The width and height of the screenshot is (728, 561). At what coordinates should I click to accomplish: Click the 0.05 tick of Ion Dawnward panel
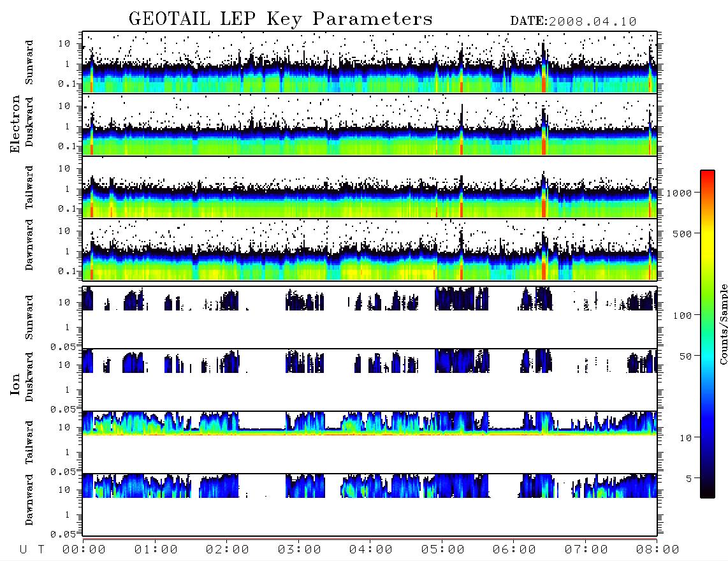[62, 534]
